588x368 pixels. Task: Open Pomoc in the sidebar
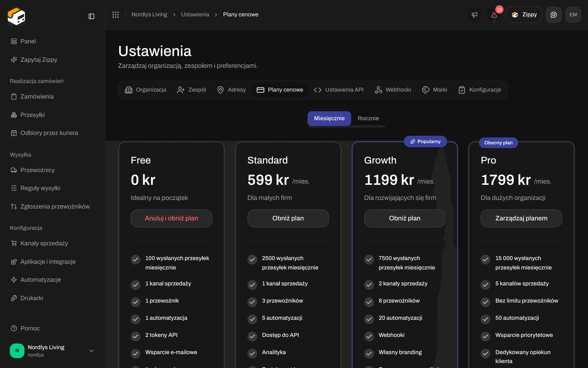point(52,328)
